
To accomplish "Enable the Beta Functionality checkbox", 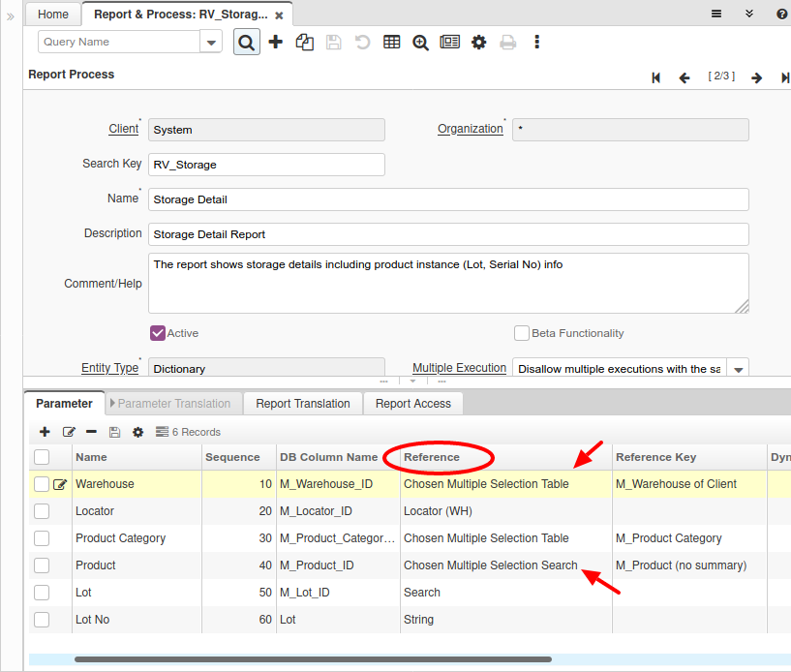I will pyautogui.click(x=522, y=333).
